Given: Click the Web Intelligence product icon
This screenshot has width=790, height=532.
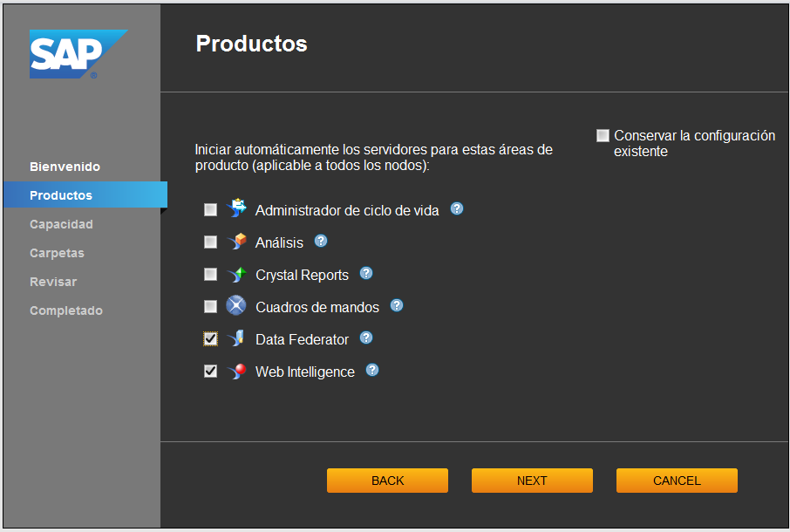Looking at the screenshot, I should pyautogui.click(x=236, y=372).
